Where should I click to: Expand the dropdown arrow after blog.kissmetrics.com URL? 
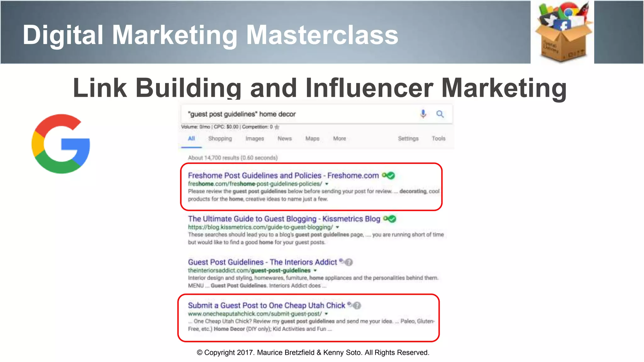337,227
